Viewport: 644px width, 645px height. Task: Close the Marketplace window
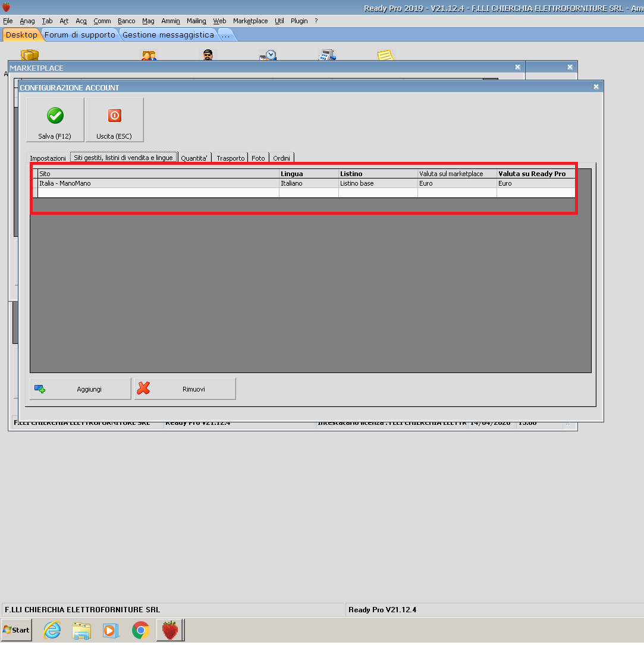click(517, 67)
